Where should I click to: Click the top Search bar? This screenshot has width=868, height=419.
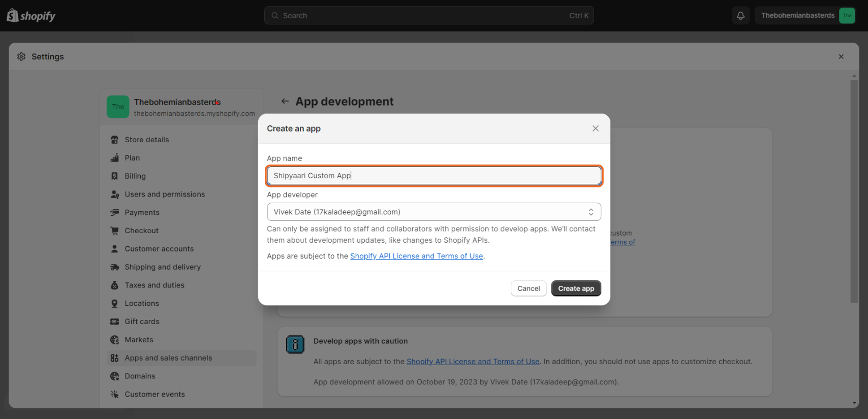point(429,16)
